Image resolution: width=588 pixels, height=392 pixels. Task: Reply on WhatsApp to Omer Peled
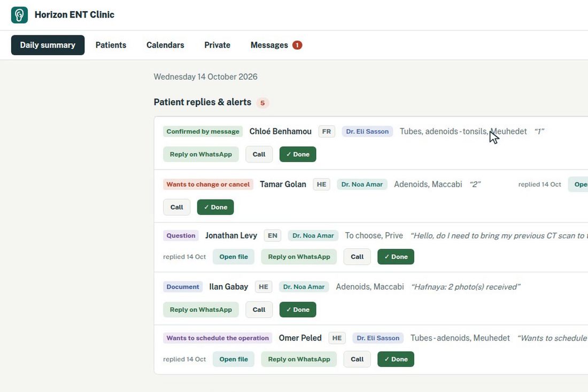pyautogui.click(x=299, y=359)
